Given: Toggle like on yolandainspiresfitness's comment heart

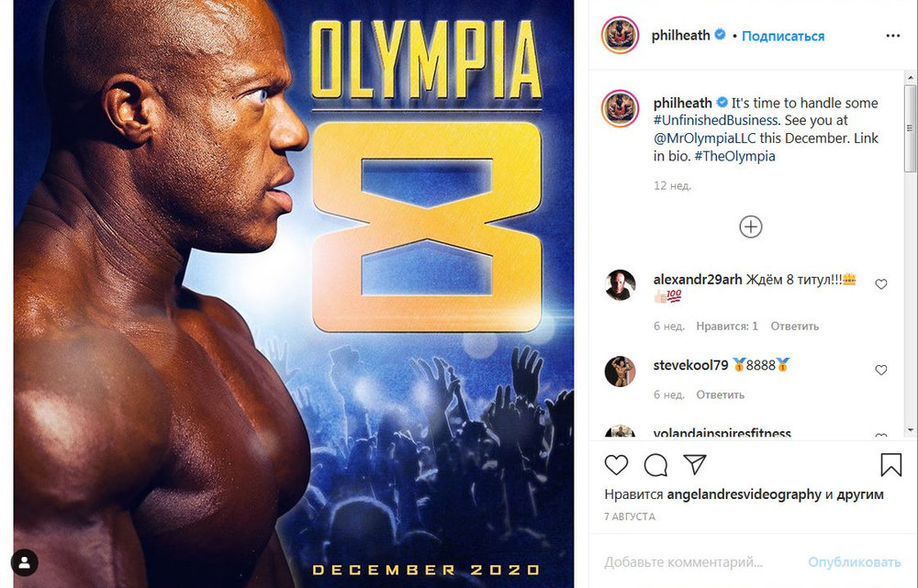Looking at the screenshot, I should click(880, 438).
